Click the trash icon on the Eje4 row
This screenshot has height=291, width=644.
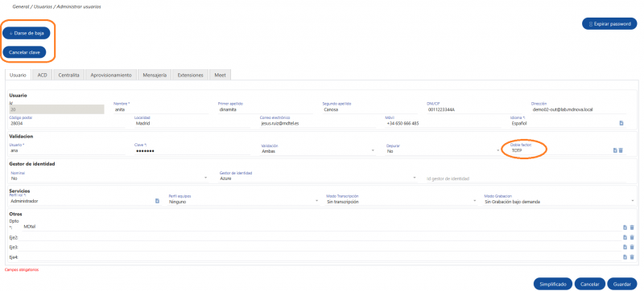[x=632, y=257]
